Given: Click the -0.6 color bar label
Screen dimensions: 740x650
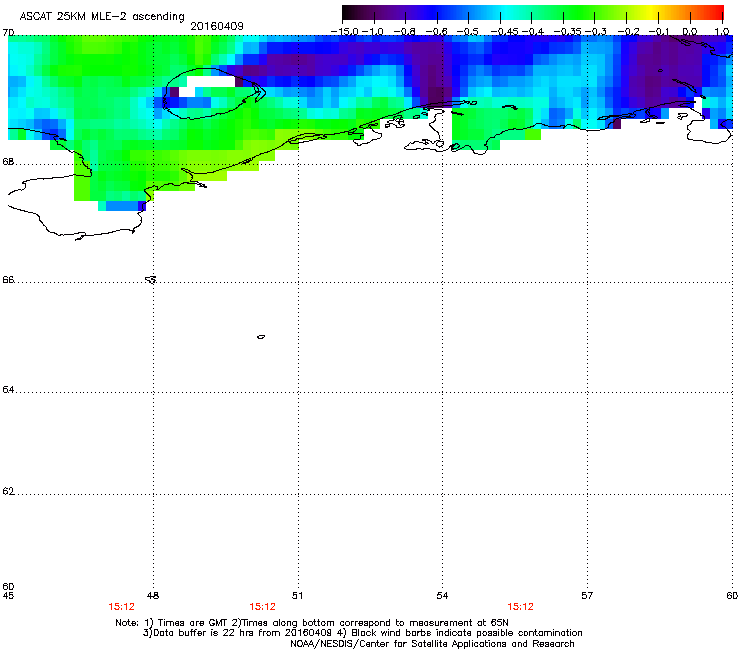Looking at the screenshot, I should 436,32.
